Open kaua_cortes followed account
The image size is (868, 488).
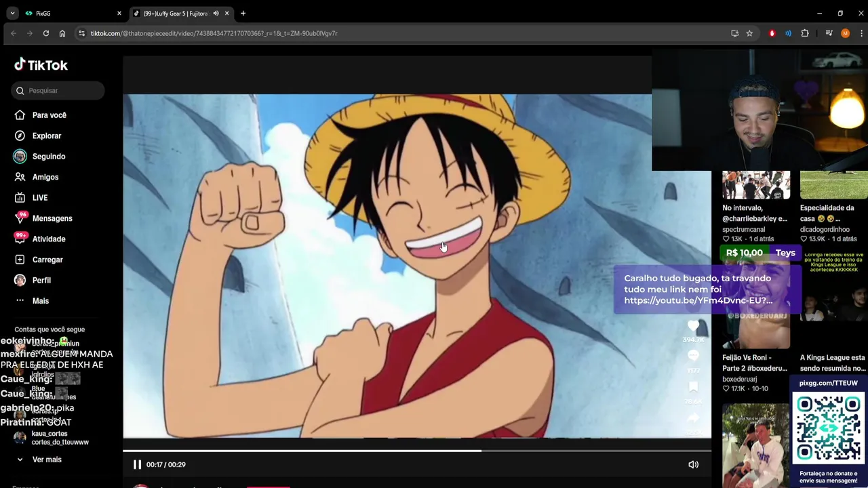click(51, 438)
